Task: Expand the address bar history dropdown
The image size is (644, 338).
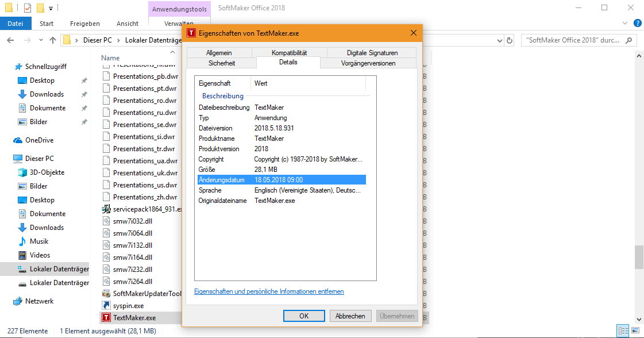Action: (499, 40)
